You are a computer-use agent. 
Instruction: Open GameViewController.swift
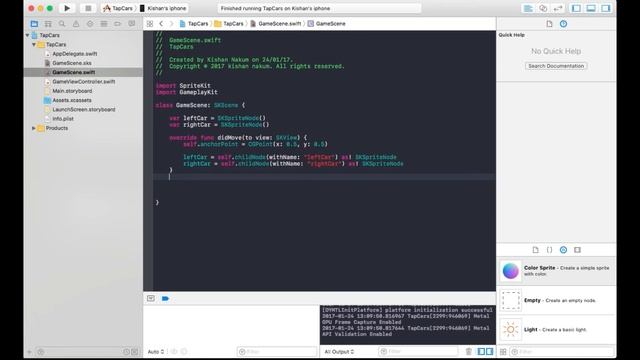click(x=84, y=82)
